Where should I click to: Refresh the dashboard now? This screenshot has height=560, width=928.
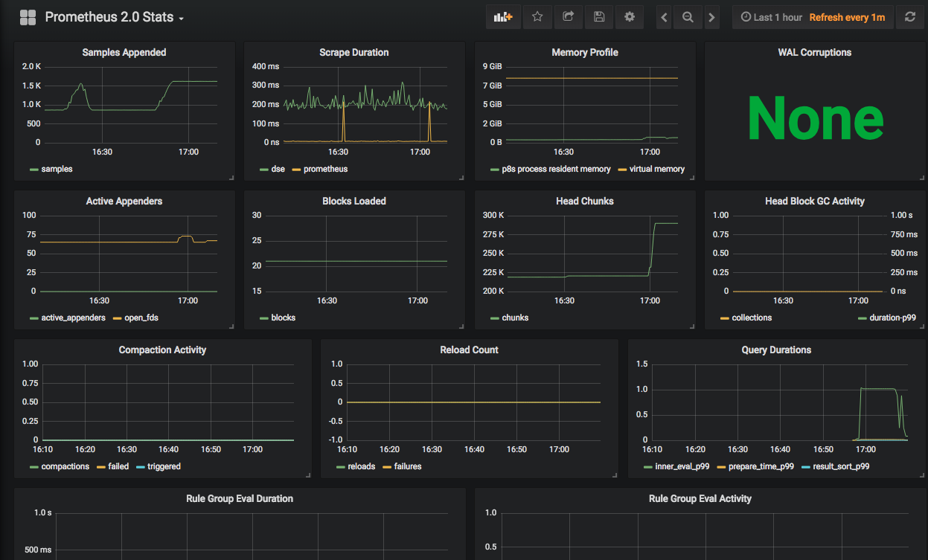pos(910,17)
